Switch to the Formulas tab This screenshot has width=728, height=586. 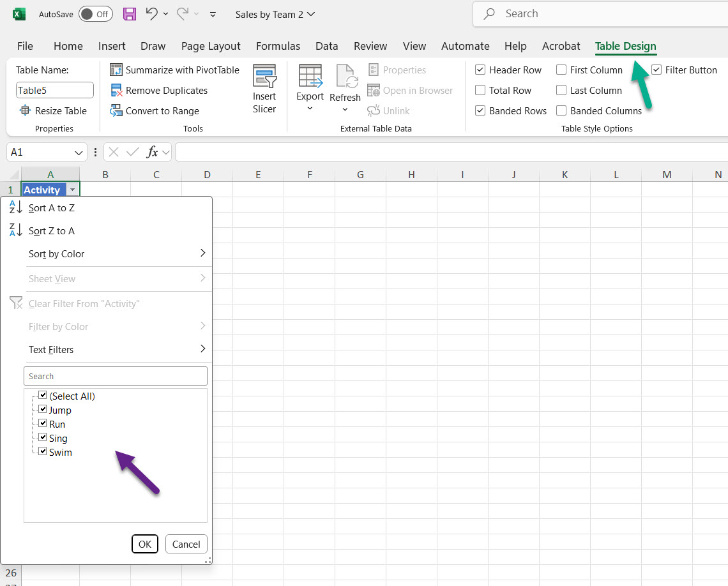click(x=278, y=46)
